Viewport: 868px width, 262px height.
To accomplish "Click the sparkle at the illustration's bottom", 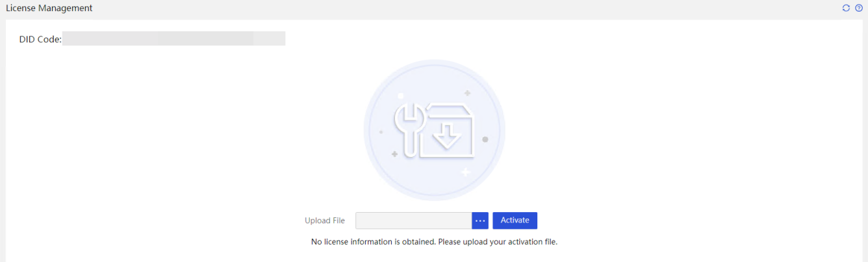I will [465, 172].
